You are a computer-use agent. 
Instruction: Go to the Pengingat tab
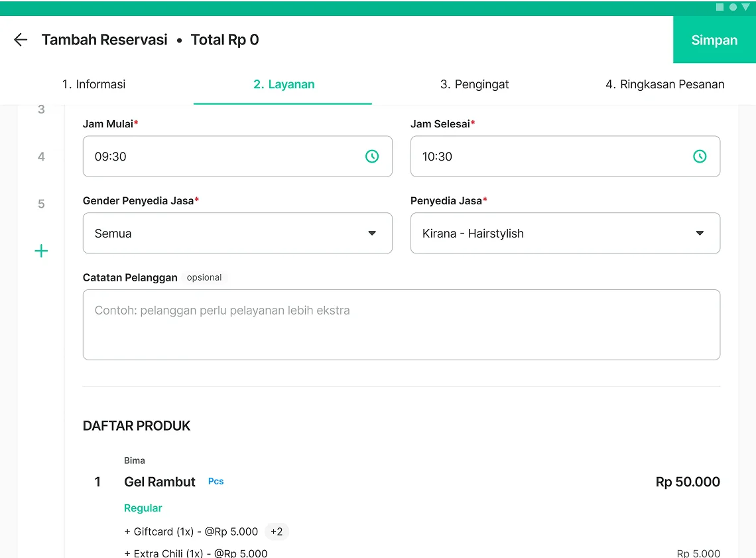point(475,84)
